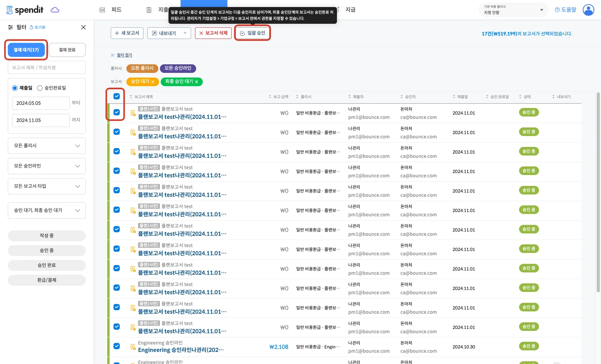Screen dimensions: 601x364
Task: Click the 보고서 제목 / 작성자명 search field
Action: (x=47, y=67)
